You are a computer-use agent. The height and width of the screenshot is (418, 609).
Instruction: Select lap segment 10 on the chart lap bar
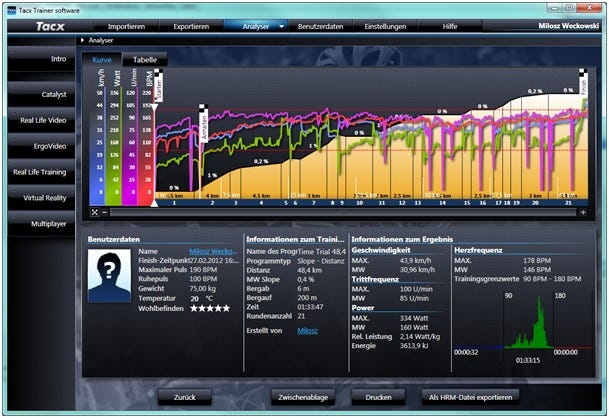pyautogui.click(x=359, y=203)
